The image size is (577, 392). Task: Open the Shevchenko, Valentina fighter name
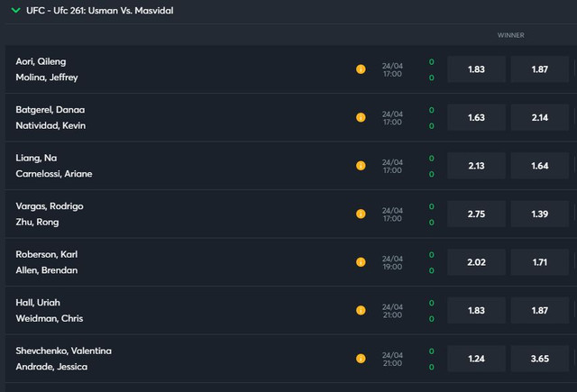[x=63, y=351]
